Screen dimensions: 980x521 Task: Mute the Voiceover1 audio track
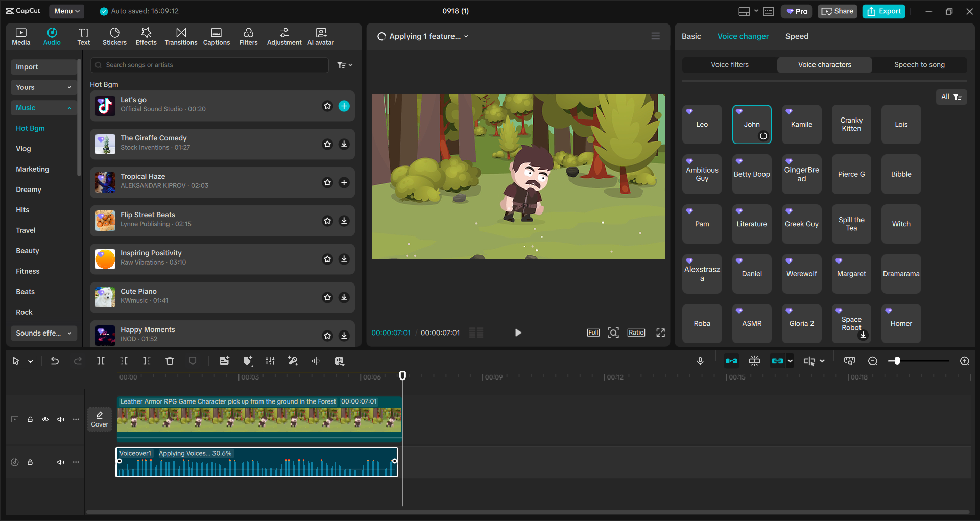pos(61,462)
